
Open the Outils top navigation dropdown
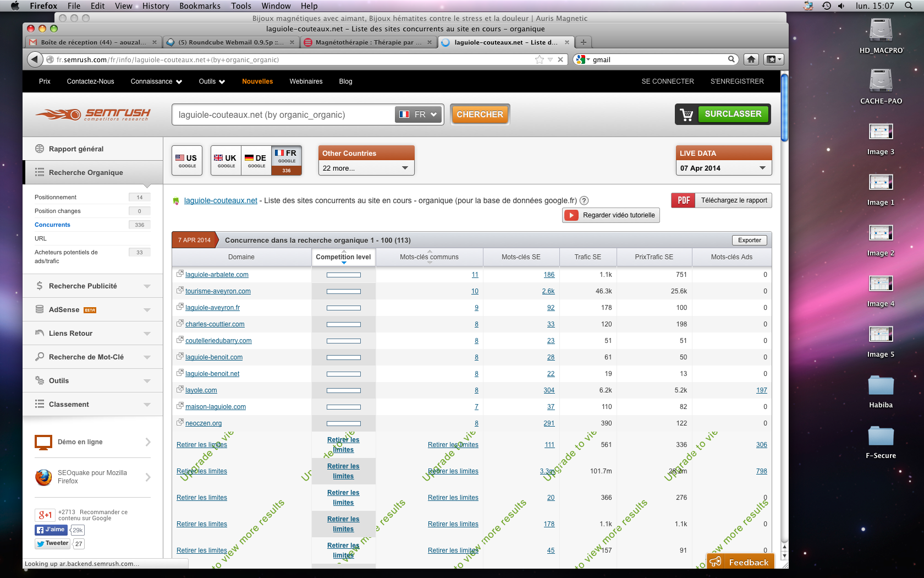pos(212,81)
